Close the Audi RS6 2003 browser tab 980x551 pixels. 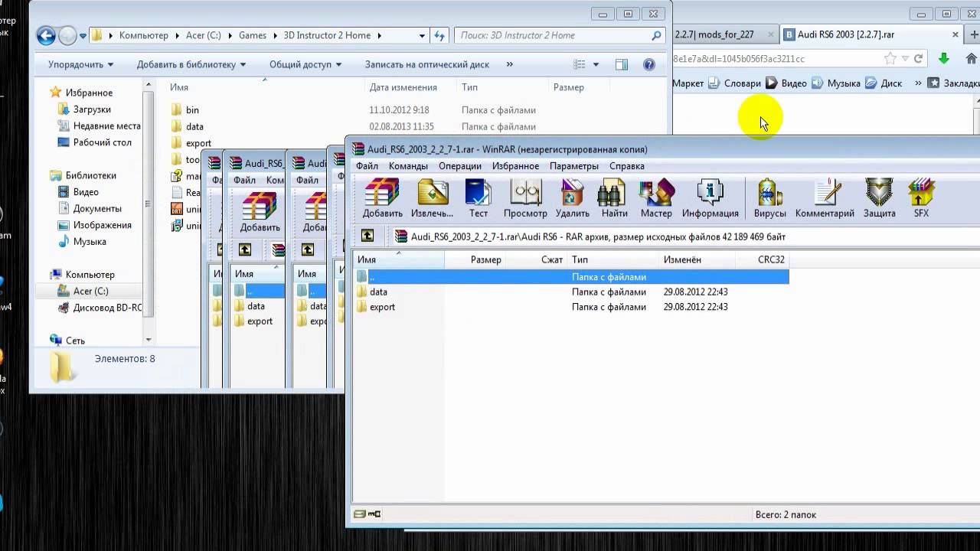955,34
